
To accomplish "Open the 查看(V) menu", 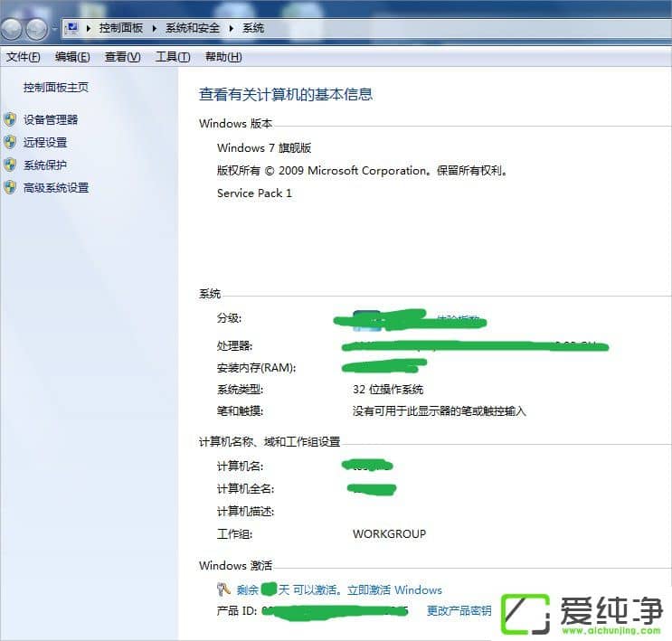I will 122,57.
